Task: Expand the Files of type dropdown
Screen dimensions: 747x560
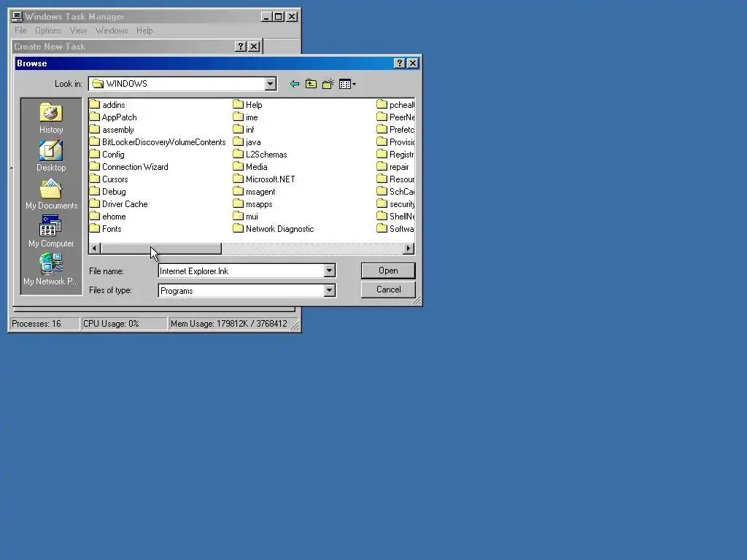Action: (329, 290)
